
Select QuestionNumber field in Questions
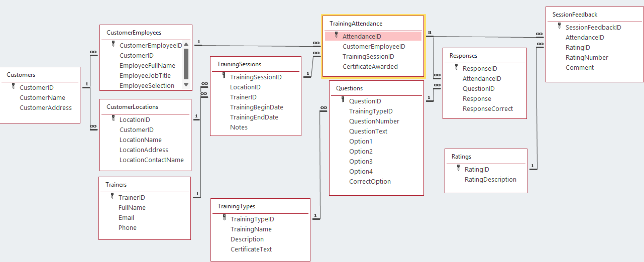tap(374, 121)
